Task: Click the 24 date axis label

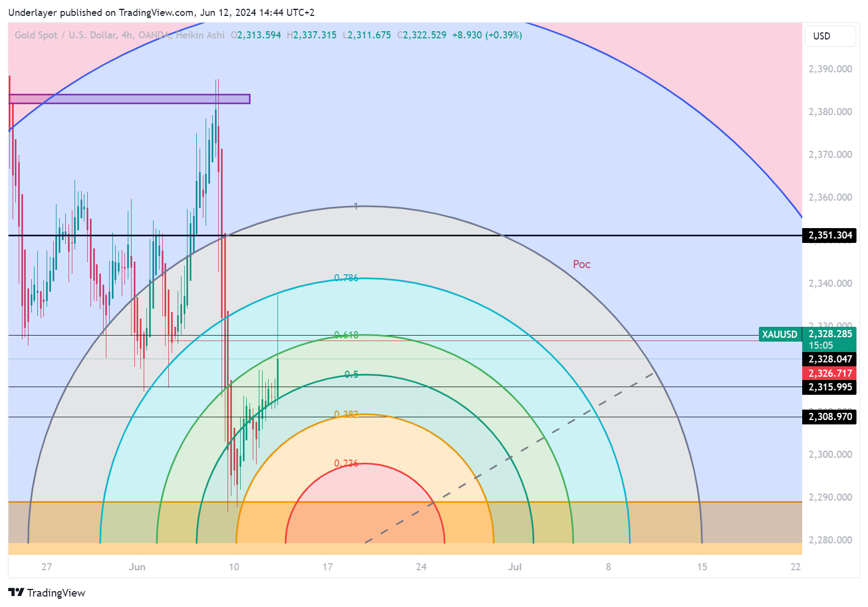Action: (x=421, y=567)
